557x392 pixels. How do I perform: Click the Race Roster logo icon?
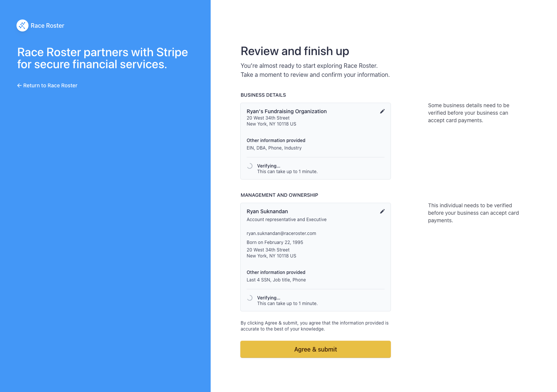22,25
